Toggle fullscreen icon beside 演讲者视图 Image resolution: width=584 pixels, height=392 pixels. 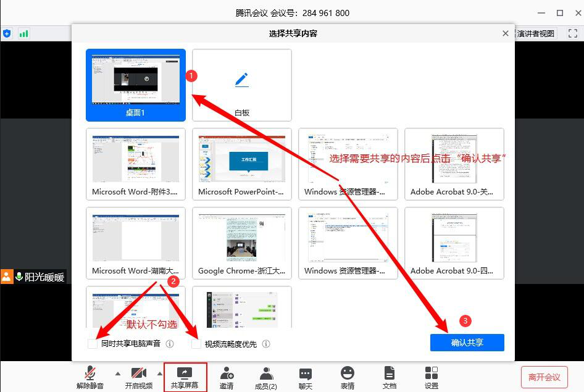pos(573,33)
